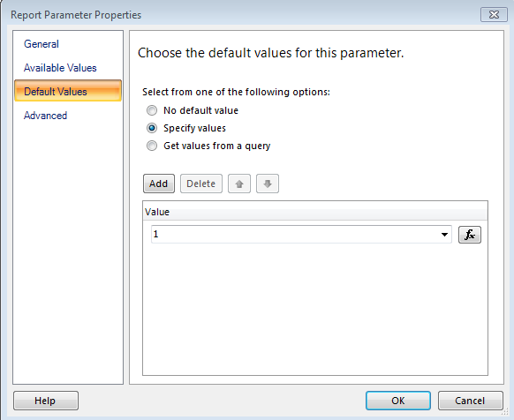The width and height of the screenshot is (514, 420).
Task: Choose the Specify values radio button
Action: [x=152, y=128]
